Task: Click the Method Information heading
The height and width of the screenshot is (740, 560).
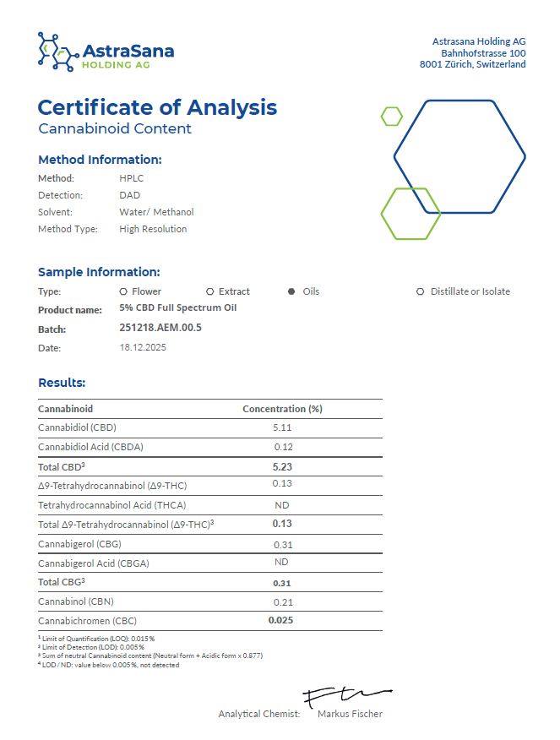Action: tap(100, 160)
